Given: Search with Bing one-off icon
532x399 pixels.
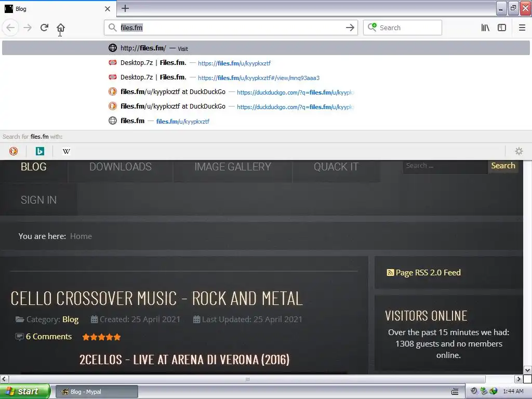Looking at the screenshot, I should point(39,151).
